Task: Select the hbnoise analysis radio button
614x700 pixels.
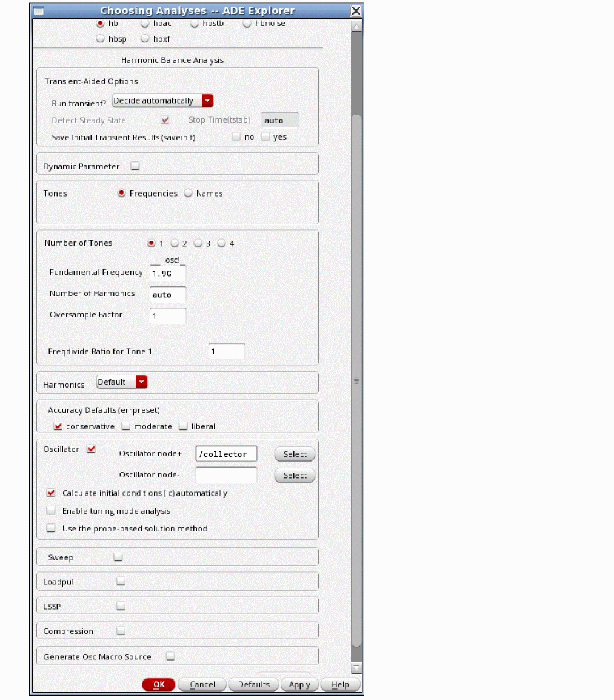Action: (247, 24)
